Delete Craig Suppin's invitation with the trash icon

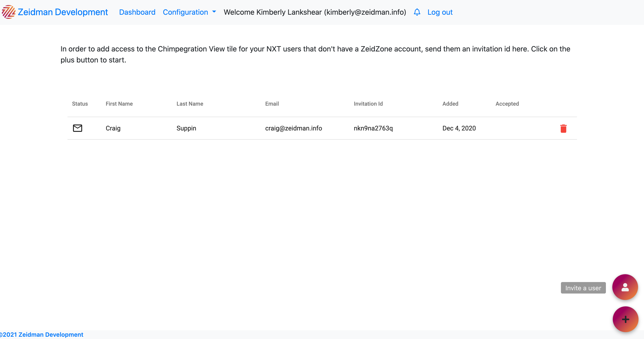(563, 128)
